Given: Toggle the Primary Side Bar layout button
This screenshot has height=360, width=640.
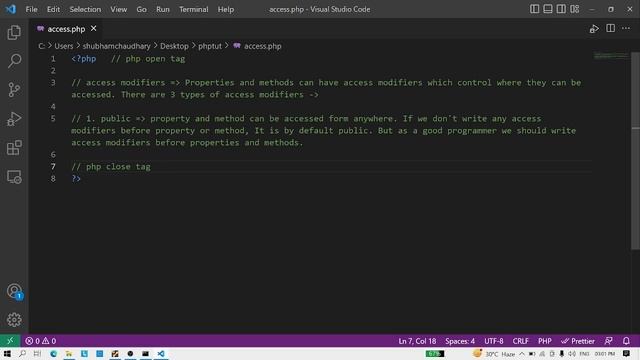Looking at the screenshot, I should 534,9.
